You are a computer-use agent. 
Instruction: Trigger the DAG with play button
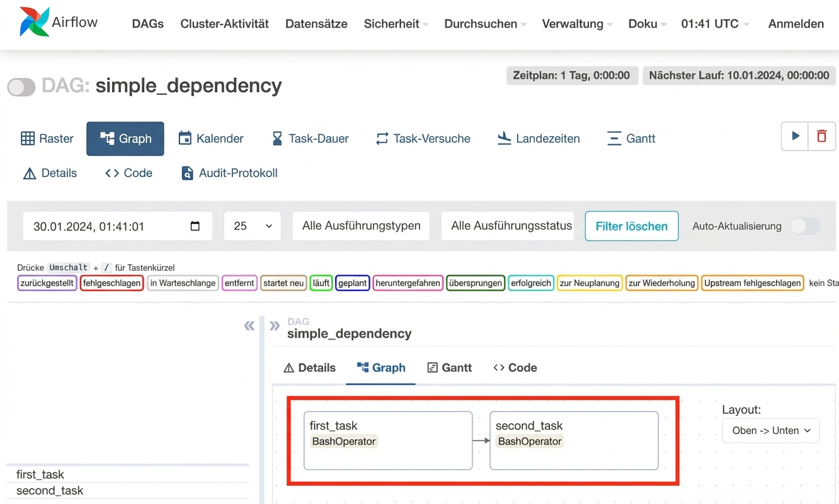[795, 136]
